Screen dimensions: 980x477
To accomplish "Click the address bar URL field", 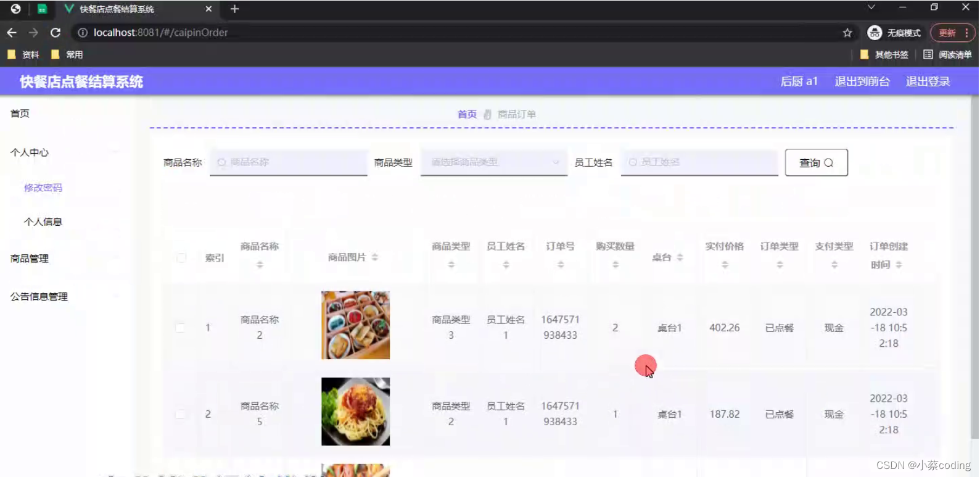I will (x=463, y=33).
